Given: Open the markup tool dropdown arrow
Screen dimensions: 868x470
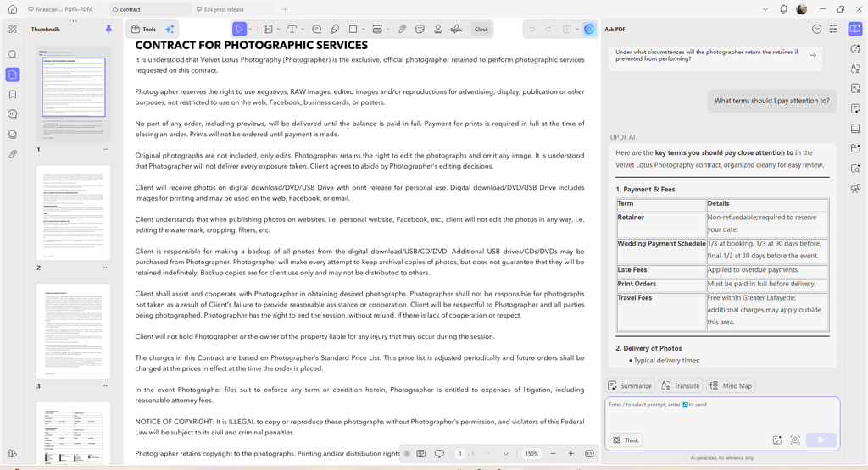Looking at the screenshot, I should (x=278, y=30).
